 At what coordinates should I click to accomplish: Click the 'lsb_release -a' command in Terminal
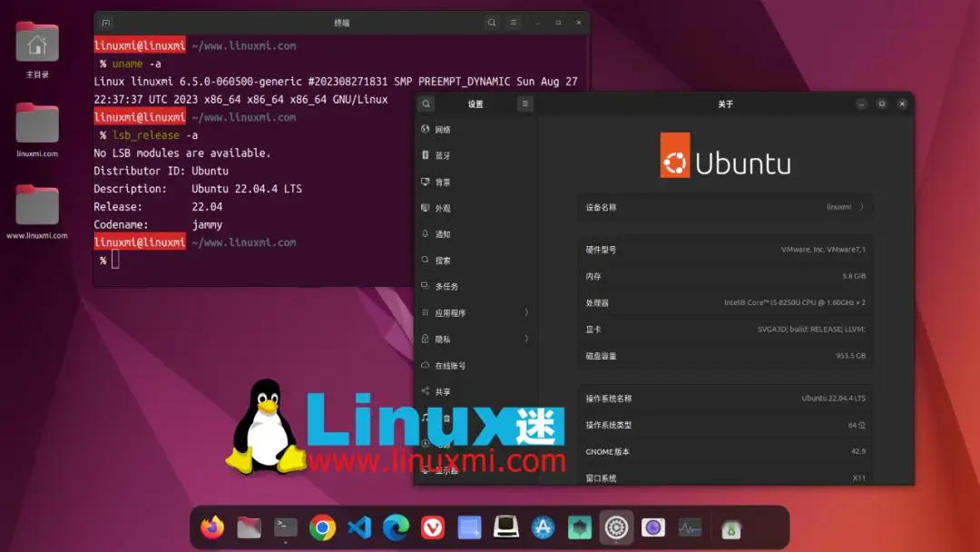coord(155,135)
